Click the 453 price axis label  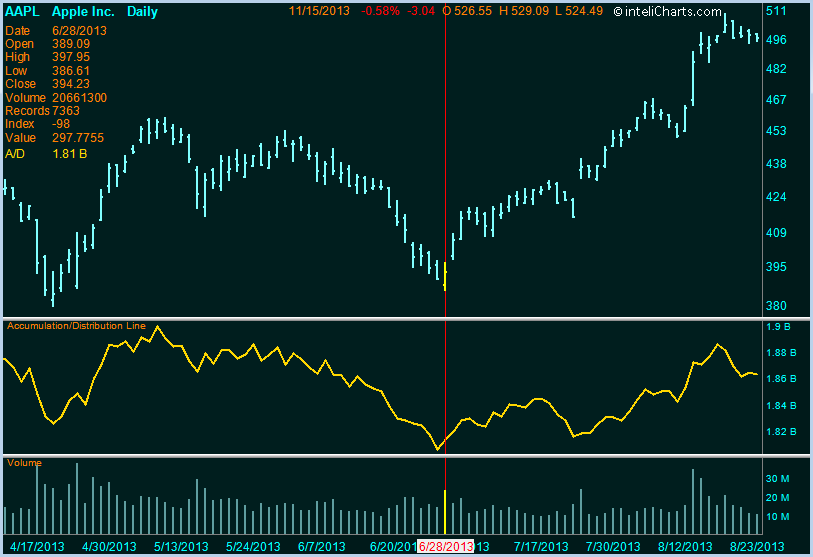pos(776,131)
